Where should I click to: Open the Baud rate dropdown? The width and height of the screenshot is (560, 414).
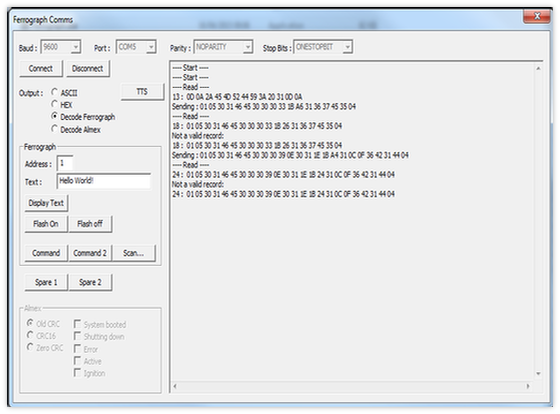pos(61,47)
